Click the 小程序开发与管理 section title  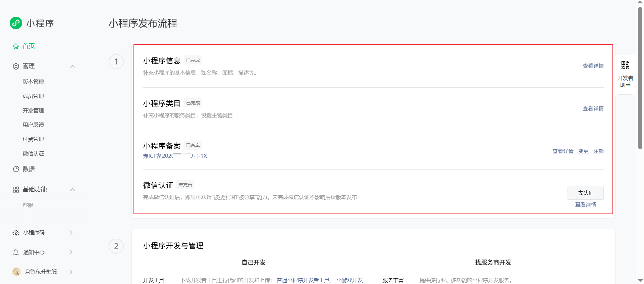tap(173, 246)
